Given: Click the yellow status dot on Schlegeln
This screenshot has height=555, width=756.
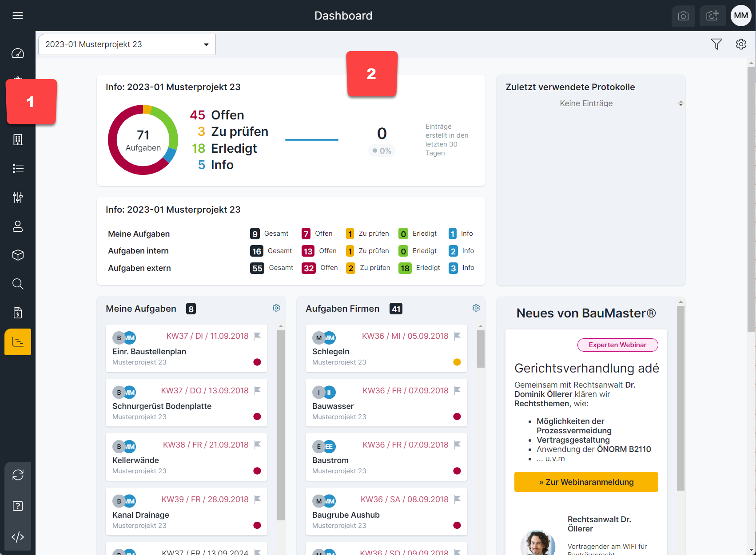Looking at the screenshot, I should click(457, 362).
